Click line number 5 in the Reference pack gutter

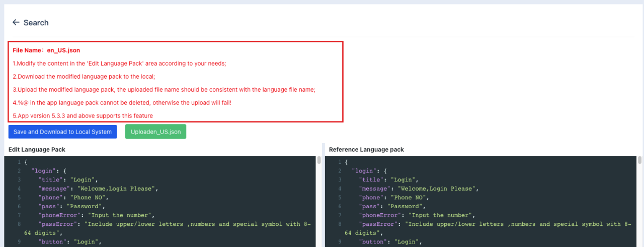340,198
